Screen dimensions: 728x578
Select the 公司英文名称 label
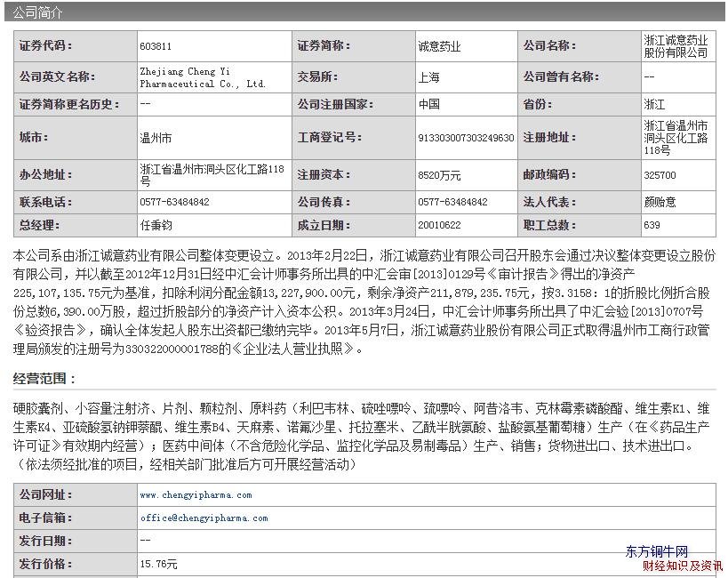57,76
